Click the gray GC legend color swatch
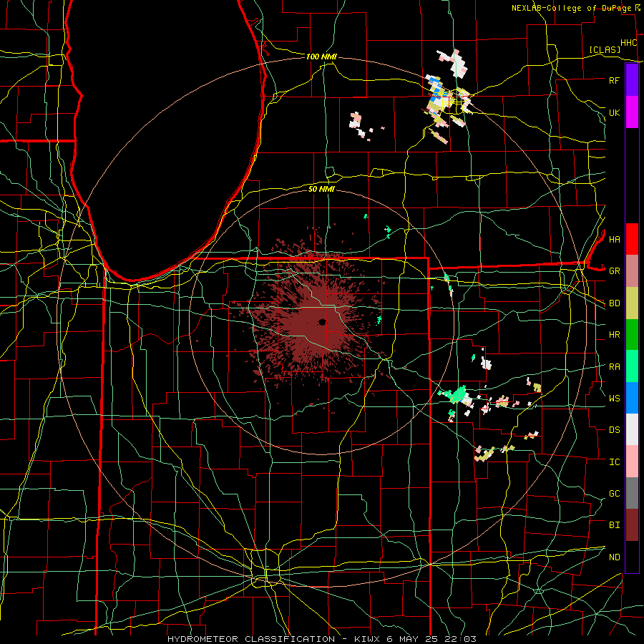The image size is (644, 644). coord(632,493)
